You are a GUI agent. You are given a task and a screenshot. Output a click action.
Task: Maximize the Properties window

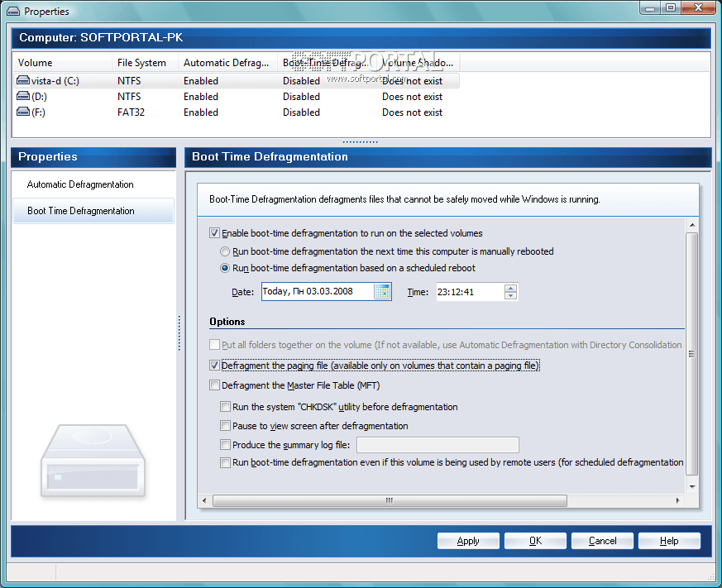tap(671, 7)
